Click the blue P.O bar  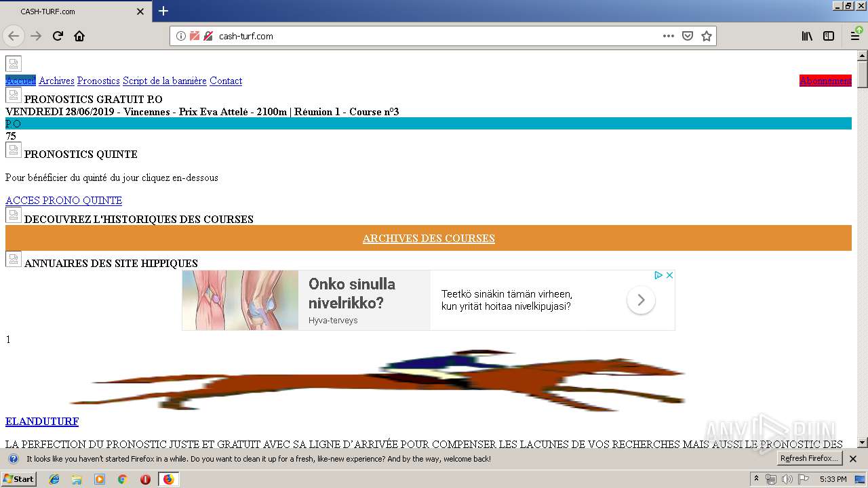429,124
